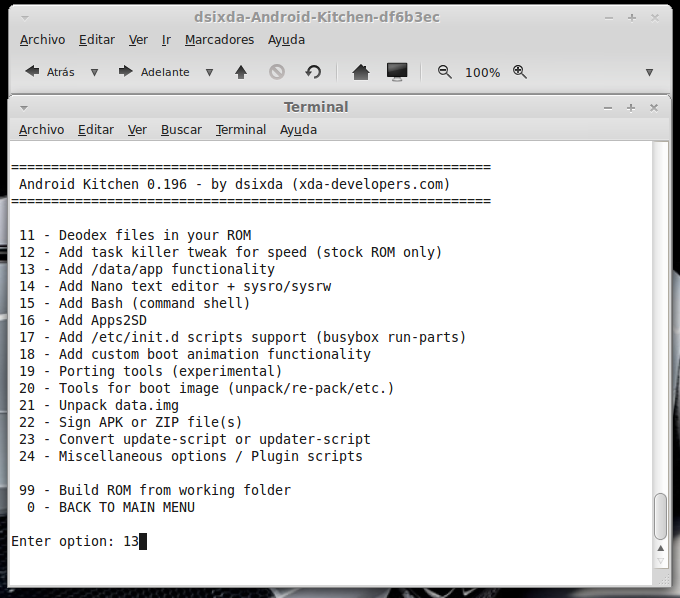Click line '16 - Add Apps2SD'
The image size is (680, 598).
pos(83,320)
